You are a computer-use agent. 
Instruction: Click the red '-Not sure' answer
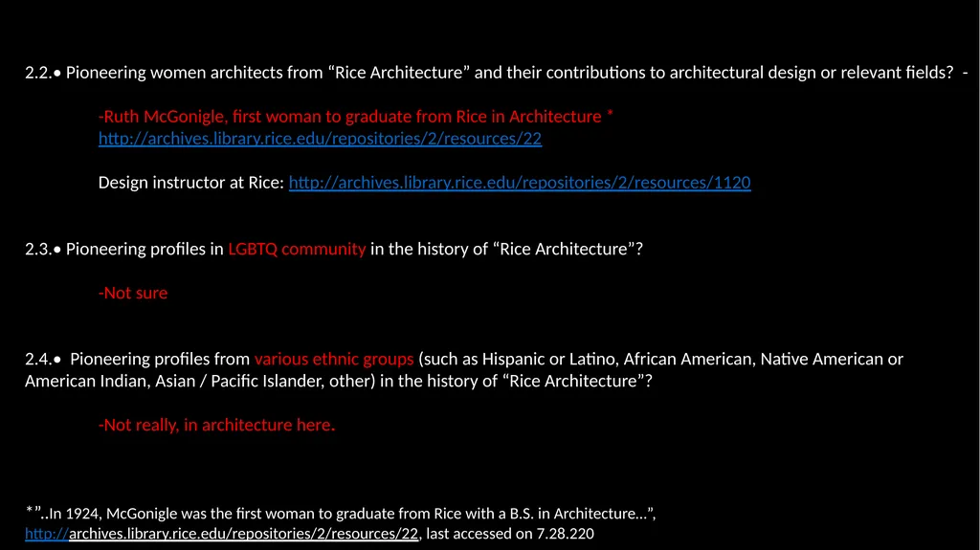(133, 293)
